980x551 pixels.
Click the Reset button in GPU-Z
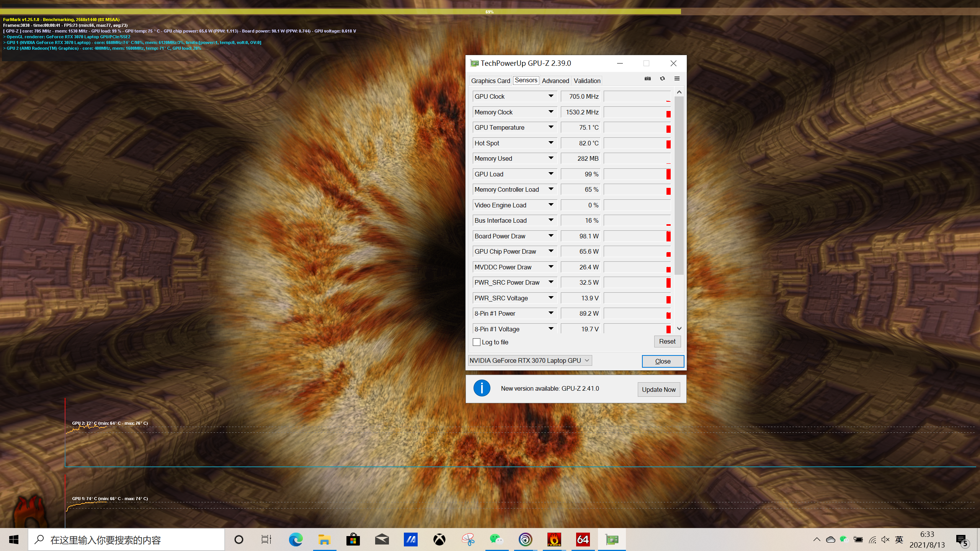click(667, 341)
